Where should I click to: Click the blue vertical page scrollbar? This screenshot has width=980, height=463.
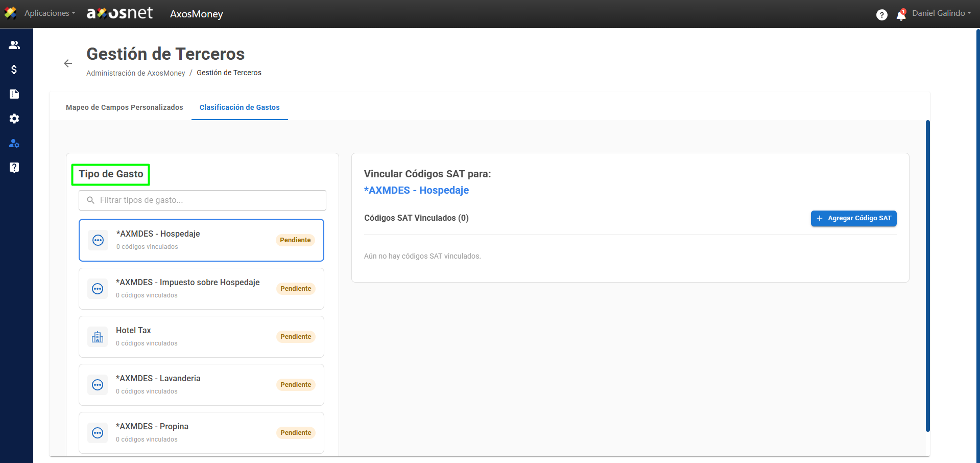(x=928, y=276)
